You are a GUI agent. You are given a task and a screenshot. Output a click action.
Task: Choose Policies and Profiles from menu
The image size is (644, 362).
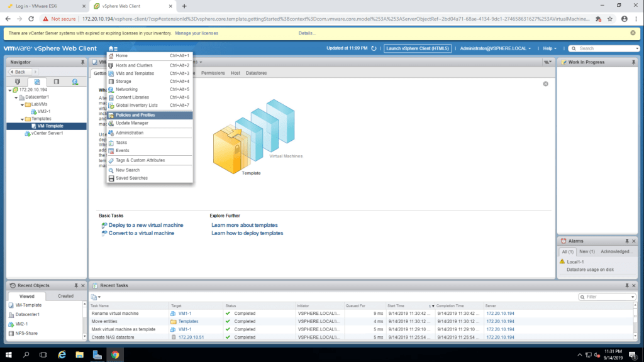(135, 115)
